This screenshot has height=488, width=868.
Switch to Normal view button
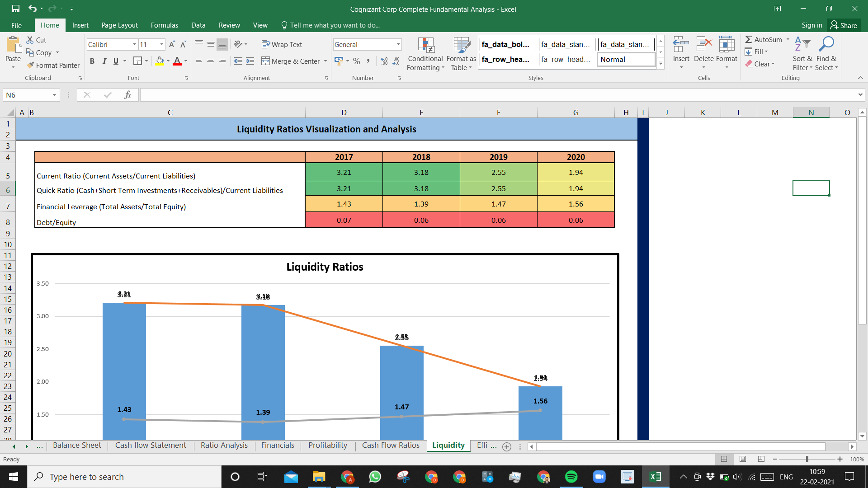click(724, 459)
